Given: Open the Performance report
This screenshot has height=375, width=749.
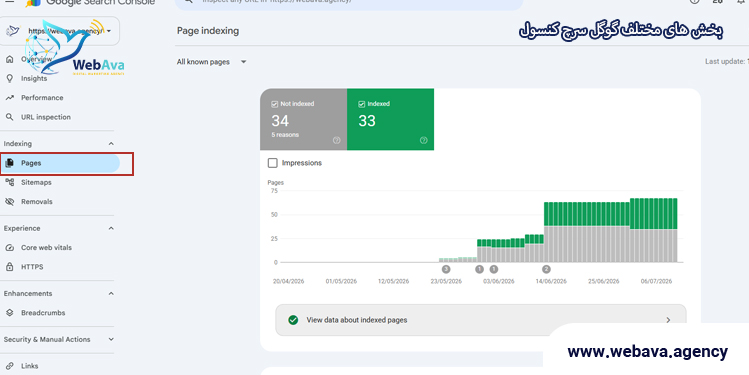Looking at the screenshot, I should point(42,97).
